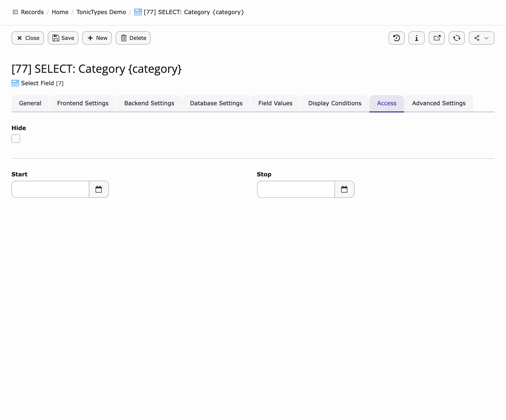Open the Start date calendar picker
506x420 pixels.
99,189
